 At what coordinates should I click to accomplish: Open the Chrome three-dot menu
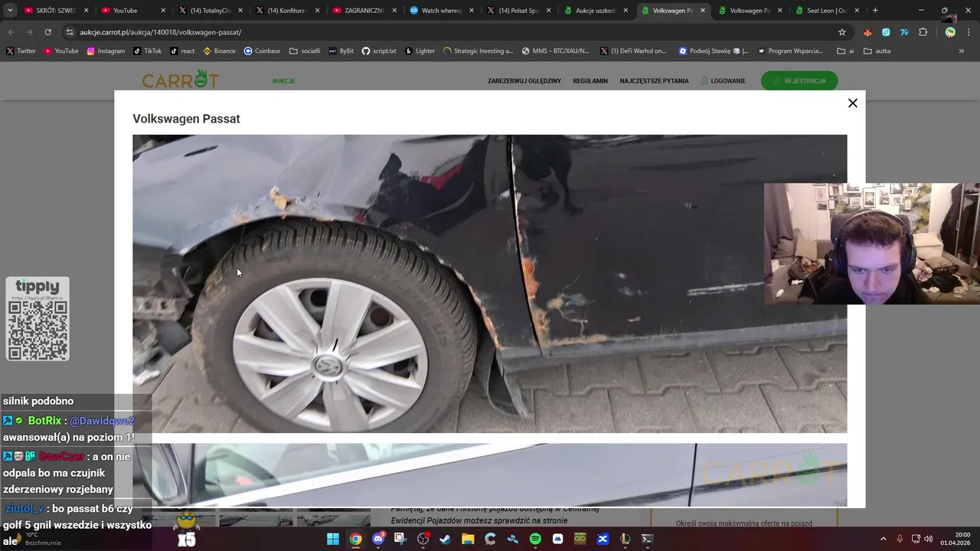969,32
